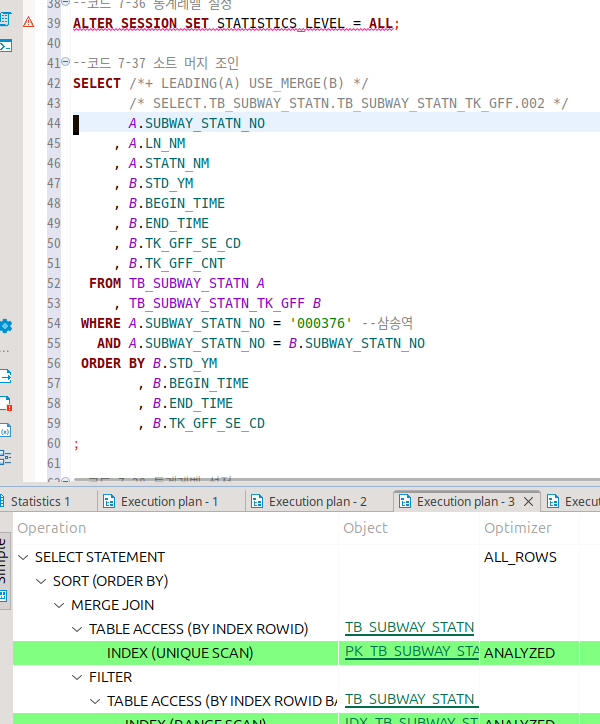This screenshot has height=724, width=600.
Task: Close the Execution plan - 3 tab
Action: click(529, 502)
